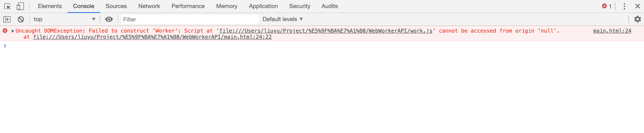The width and height of the screenshot is (644, 133).
Task: Activate the inspect element picker icon
Action: [7, 6]
